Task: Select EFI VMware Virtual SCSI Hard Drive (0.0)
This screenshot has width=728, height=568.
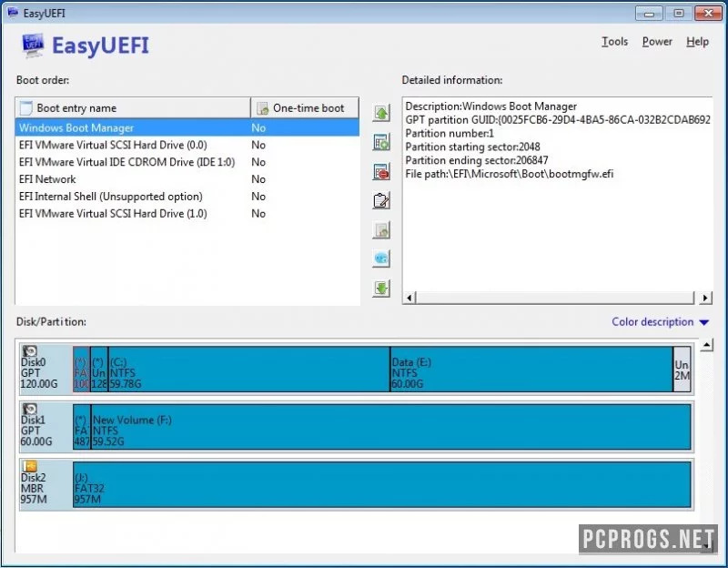Action: point(187,145)
